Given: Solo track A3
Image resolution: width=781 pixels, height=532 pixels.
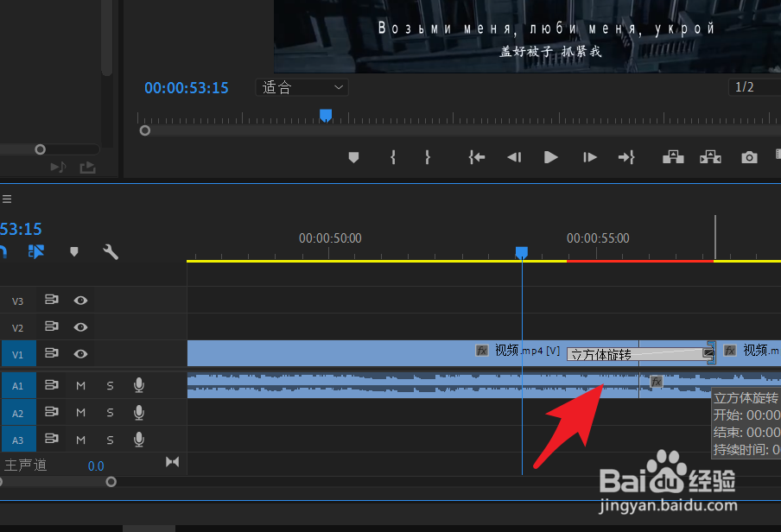Looking at the screenshot, I should pos(110,440).
